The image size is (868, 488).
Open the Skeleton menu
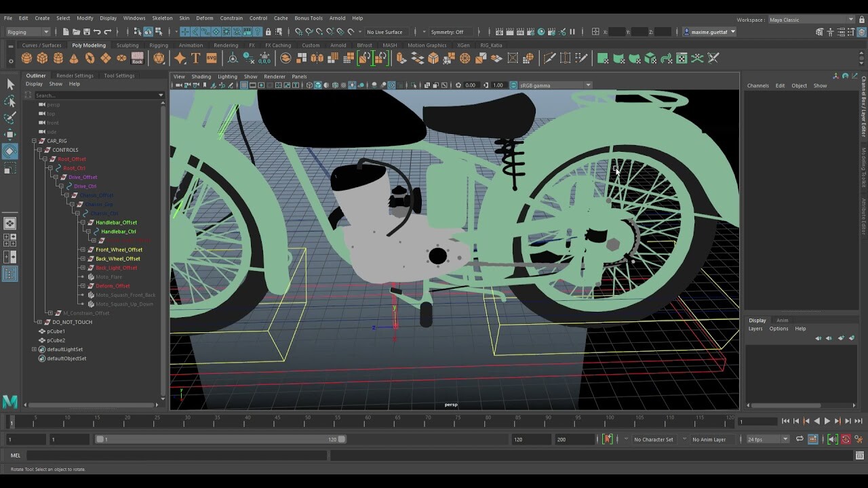click(x=162, y=18)
